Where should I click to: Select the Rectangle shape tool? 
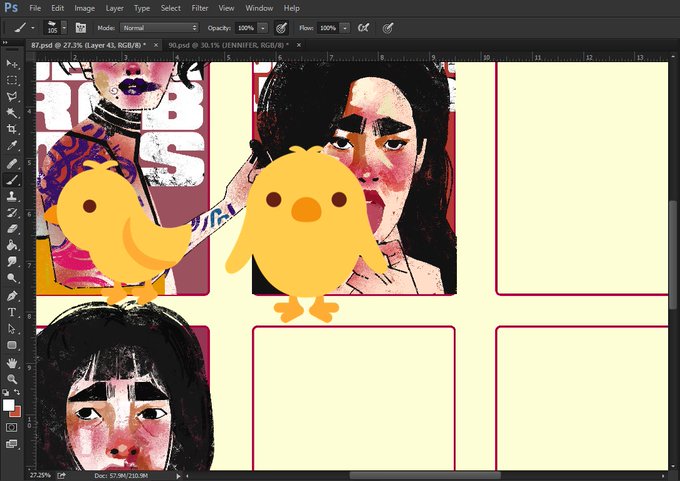click(12, 345)
